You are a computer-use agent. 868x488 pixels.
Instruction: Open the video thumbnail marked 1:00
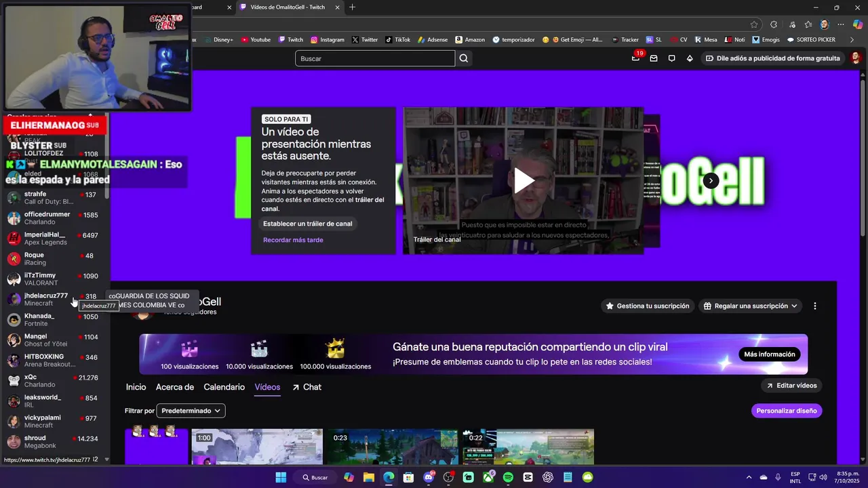point(257,447)
